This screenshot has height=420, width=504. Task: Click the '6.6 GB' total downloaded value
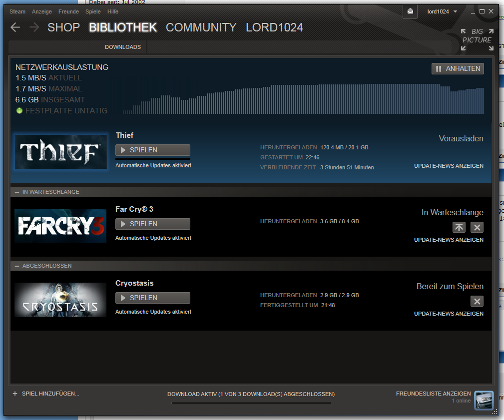pyautogui.click(x=27, y=99)
